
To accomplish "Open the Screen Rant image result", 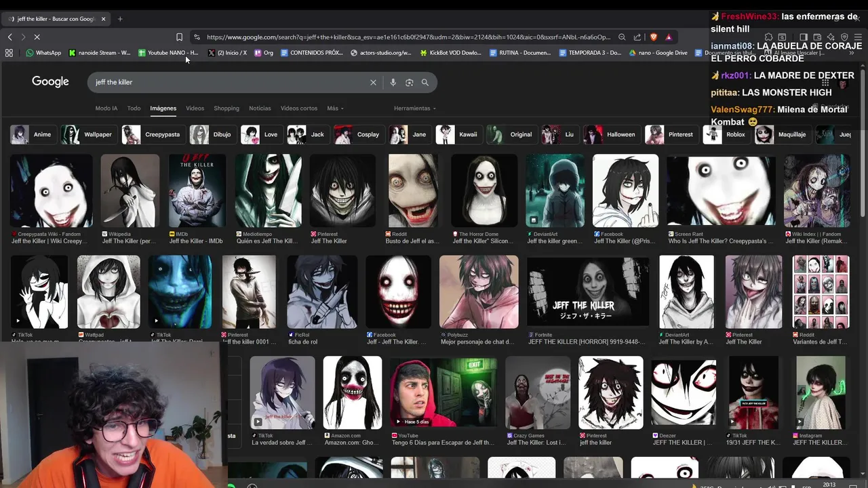I will 722,190.
